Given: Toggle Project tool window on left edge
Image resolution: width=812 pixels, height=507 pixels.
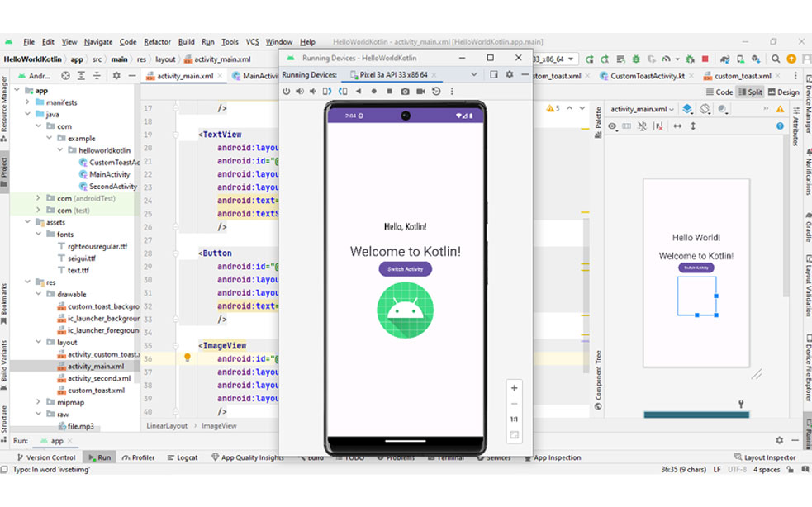Looking at the screenshot, I should 4,173.
